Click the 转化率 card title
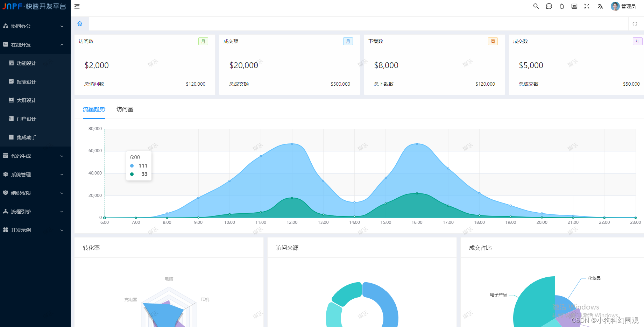Screen dimensions: 644x327 [x=91, y=248]
